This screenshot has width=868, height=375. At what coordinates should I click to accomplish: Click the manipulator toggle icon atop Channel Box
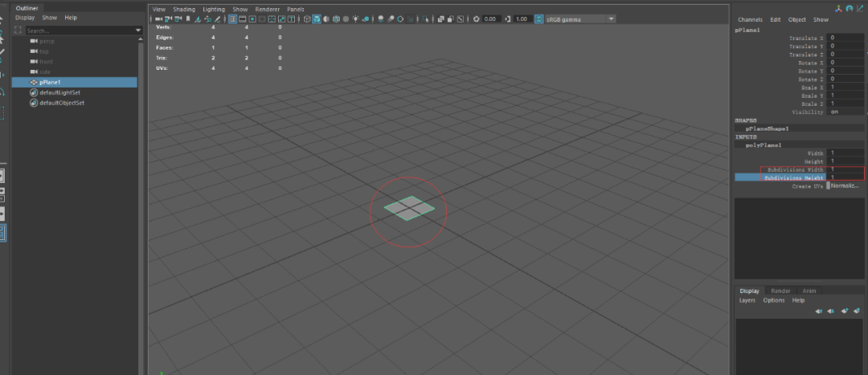point(840,8)
